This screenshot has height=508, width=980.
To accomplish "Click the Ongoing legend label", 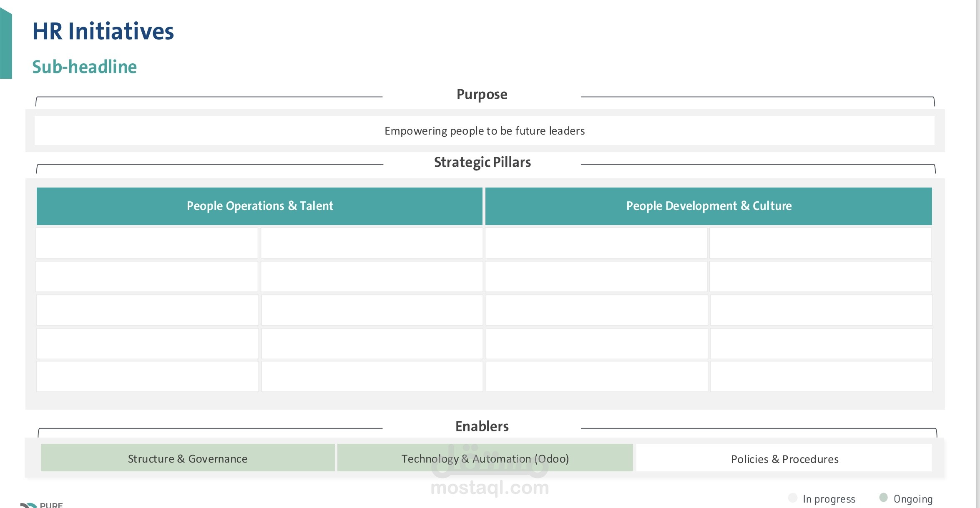I will (913, 499).
